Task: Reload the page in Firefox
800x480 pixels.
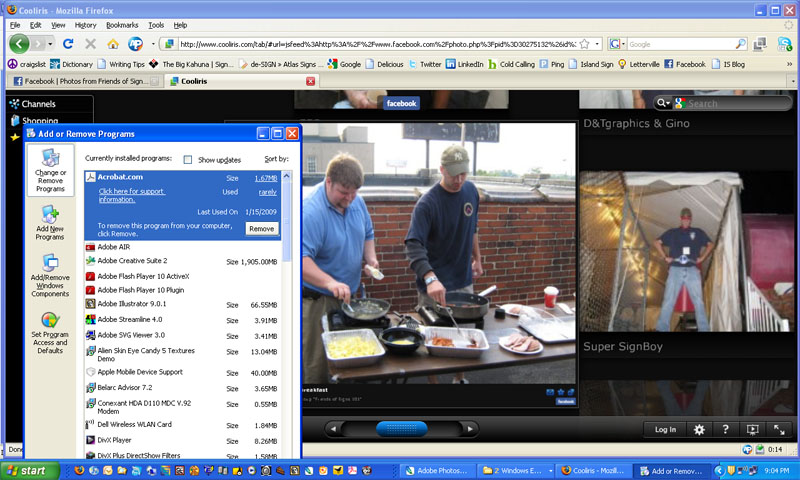Action: (68, 44)
